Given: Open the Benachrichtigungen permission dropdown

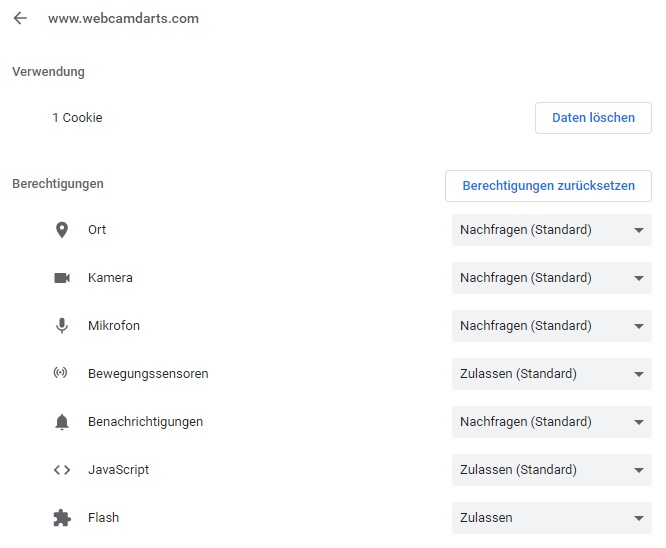Looking at the screenshot, I should point(551,422).
